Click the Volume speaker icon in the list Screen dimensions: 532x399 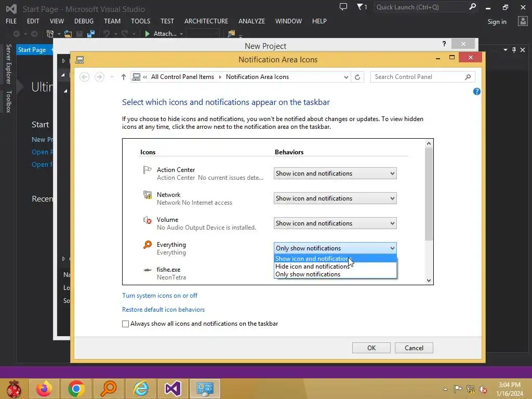point(147,220)
